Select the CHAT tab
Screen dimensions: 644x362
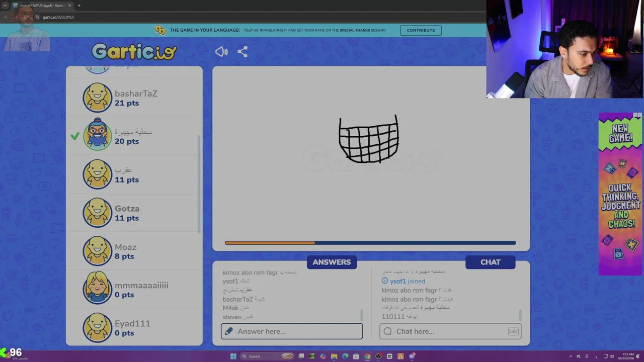tap(491, 262)
